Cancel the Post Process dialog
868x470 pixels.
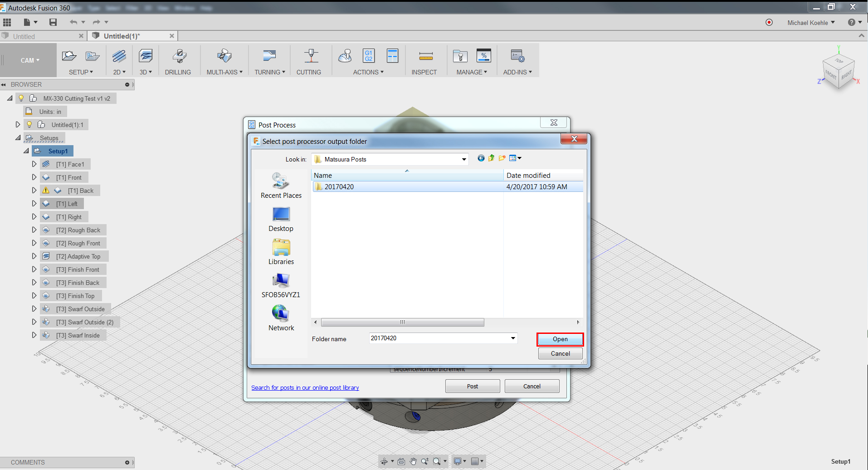pos(532,386)
